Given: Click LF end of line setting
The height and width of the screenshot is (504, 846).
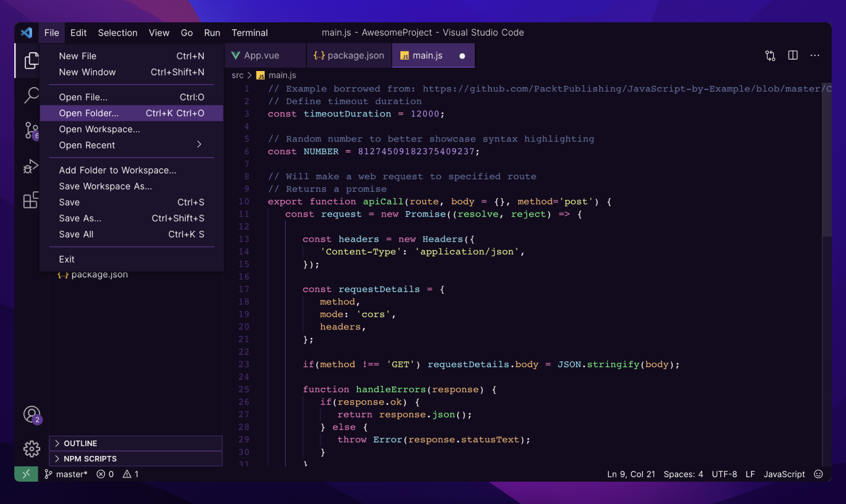Looking at the screenshot, I should (750, 474).
